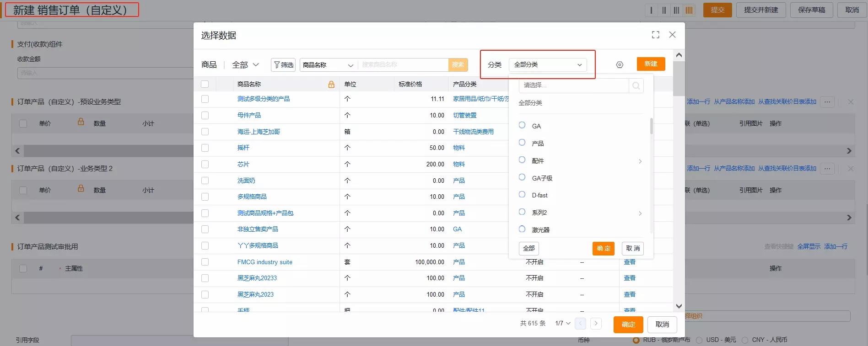This screenshot has width=868, height=346.
Task: Click 全部 button in category popup
Action: (x=529, y=248)
